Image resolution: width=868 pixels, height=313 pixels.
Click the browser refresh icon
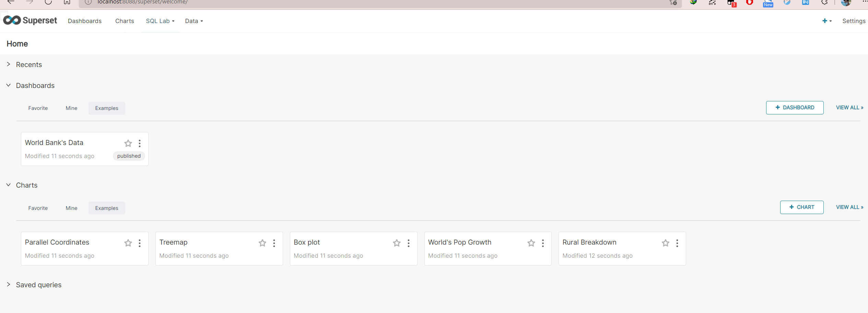tap(48, 2)
